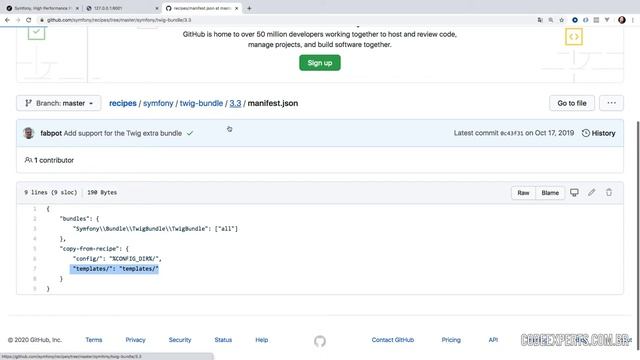
Task: Click the page vertical scrollbar
Action: pyautogui.click(x=637, y=235)
